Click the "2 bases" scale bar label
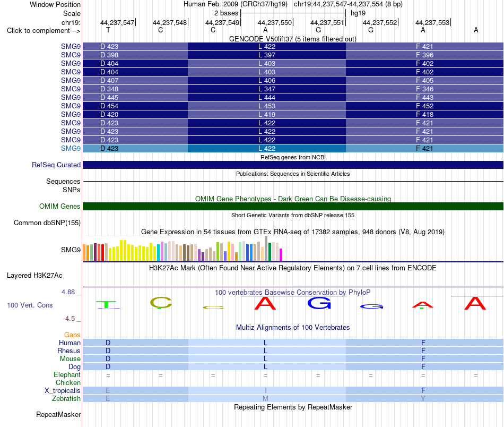Screen dimensions: 504x427 (227, 13)
